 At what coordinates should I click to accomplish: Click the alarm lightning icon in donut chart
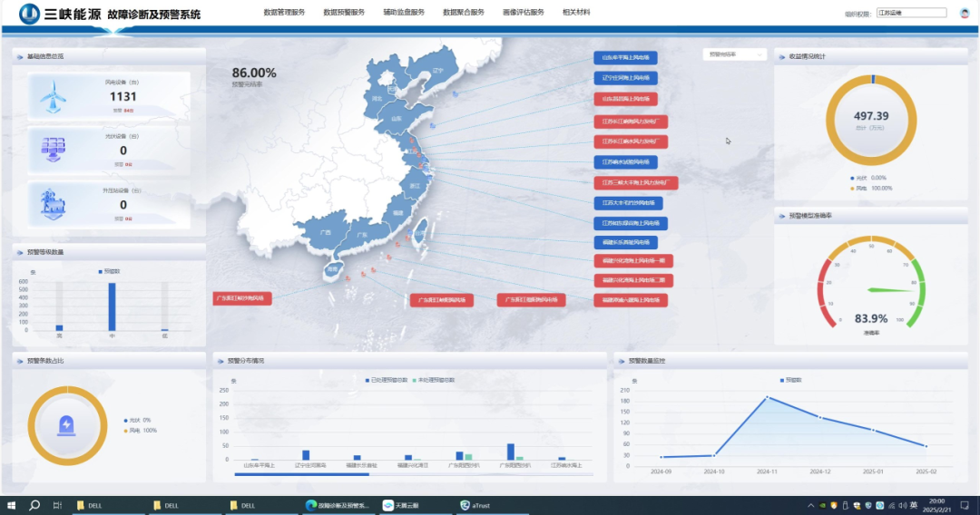[x=65, y=424]
